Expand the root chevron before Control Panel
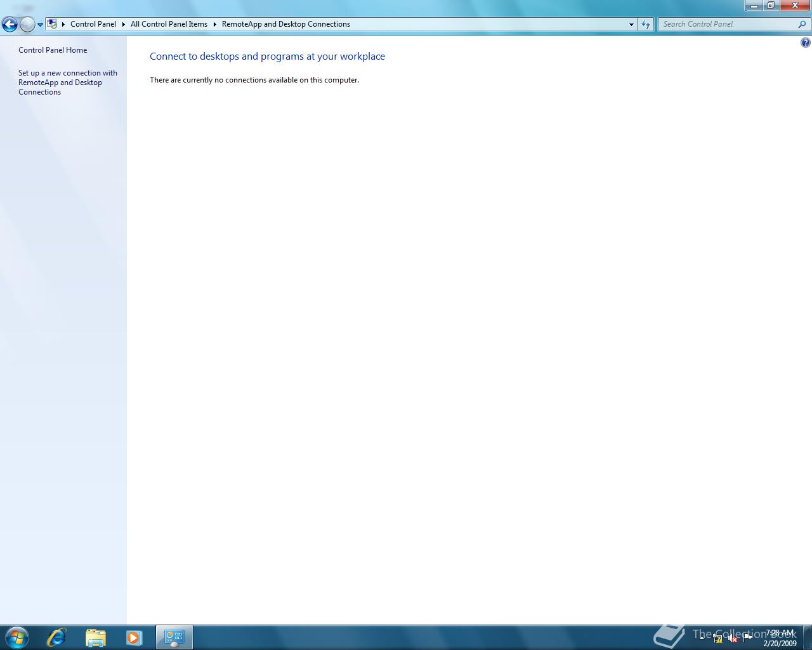 pyautogui.click(x=63, y=24)
